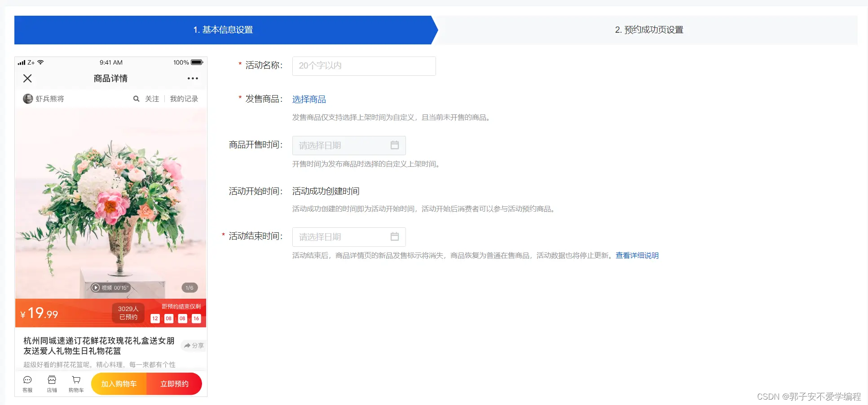Focus the 活动名称 input field
The height and width of the screenshot is (405, 868).
(x=364, y=66)
